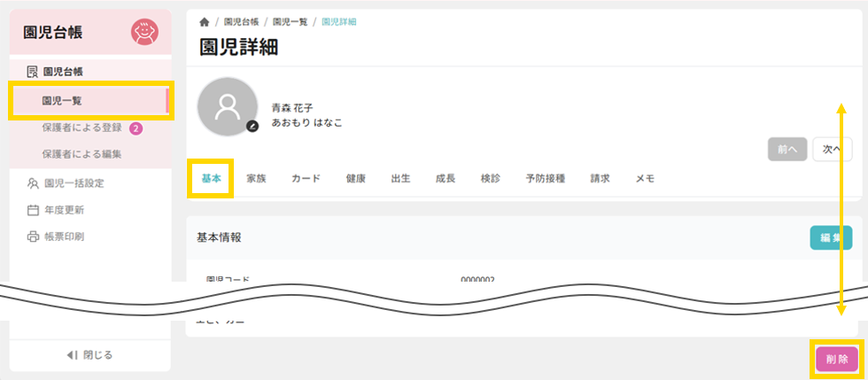Open 保護者による編集 sidebar item

(x=81, y=154)
